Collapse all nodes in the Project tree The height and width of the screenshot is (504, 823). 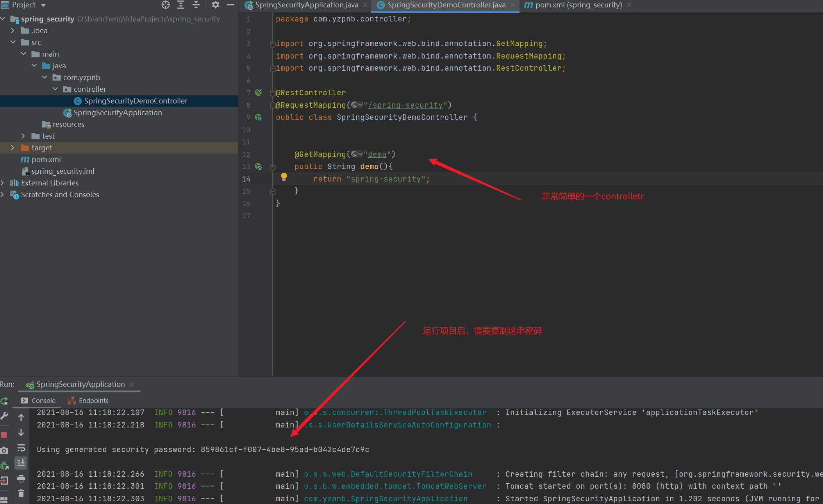(x=196, y=5)
